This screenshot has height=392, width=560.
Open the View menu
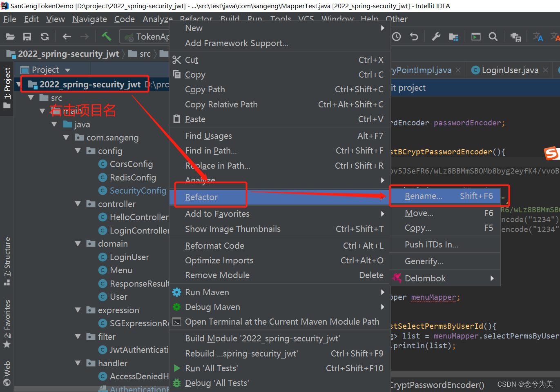click(x=56, y=19)
